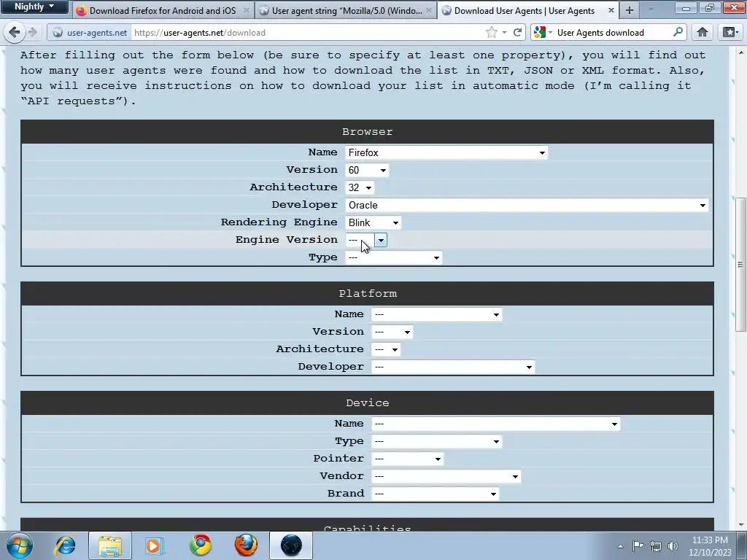Click the Platform section header
Screen dimensions: 747x560
pos(368,293)
